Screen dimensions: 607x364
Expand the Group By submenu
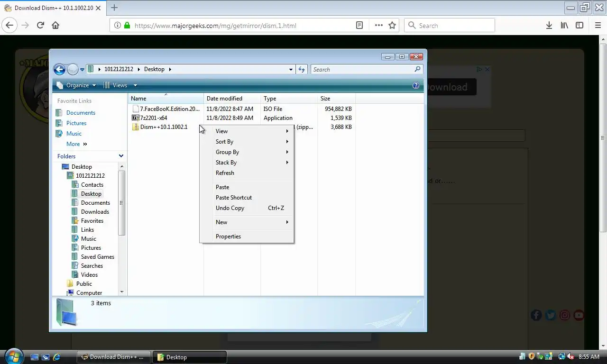247,152
